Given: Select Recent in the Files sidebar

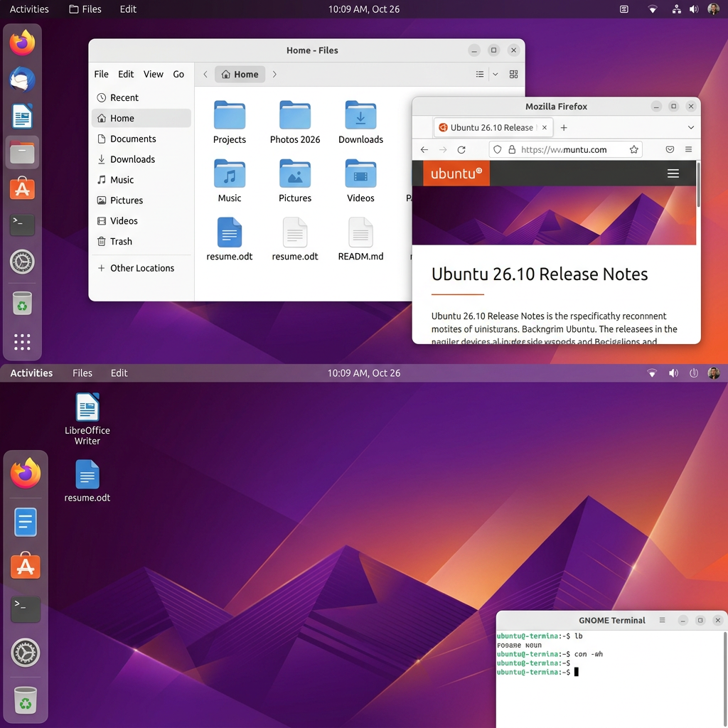Looking at the screenshot, I should tap(141, 97).
